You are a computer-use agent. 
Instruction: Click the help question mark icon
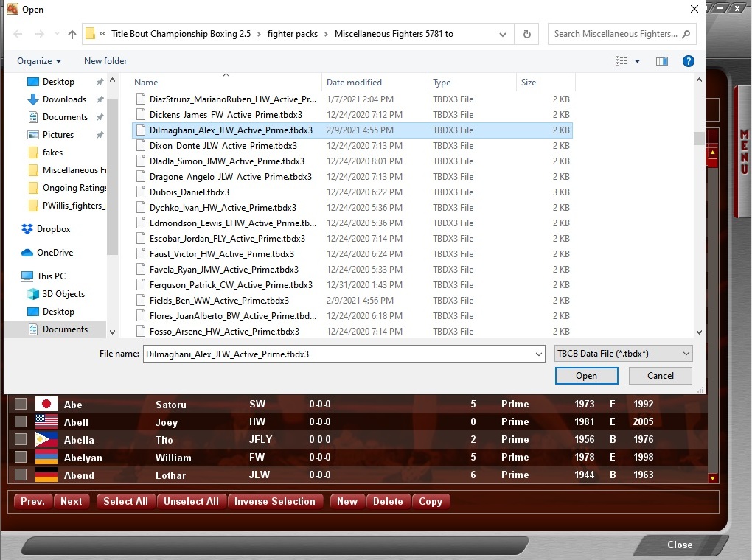[x=689, y=61]
